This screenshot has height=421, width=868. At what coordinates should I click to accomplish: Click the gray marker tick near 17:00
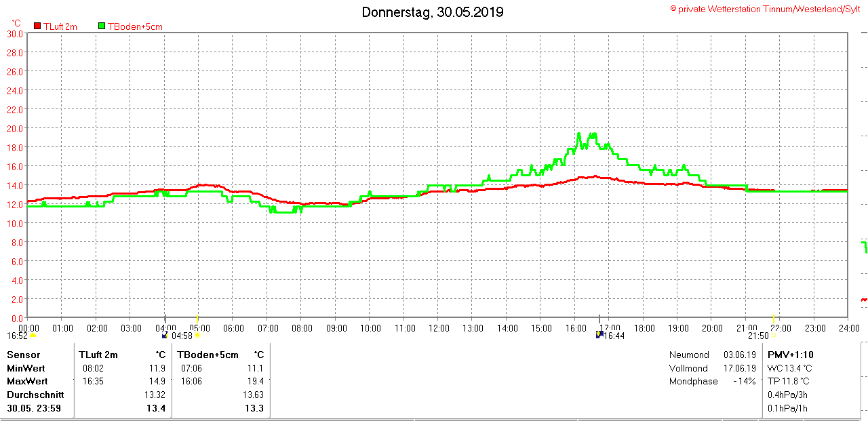point(599,319)
